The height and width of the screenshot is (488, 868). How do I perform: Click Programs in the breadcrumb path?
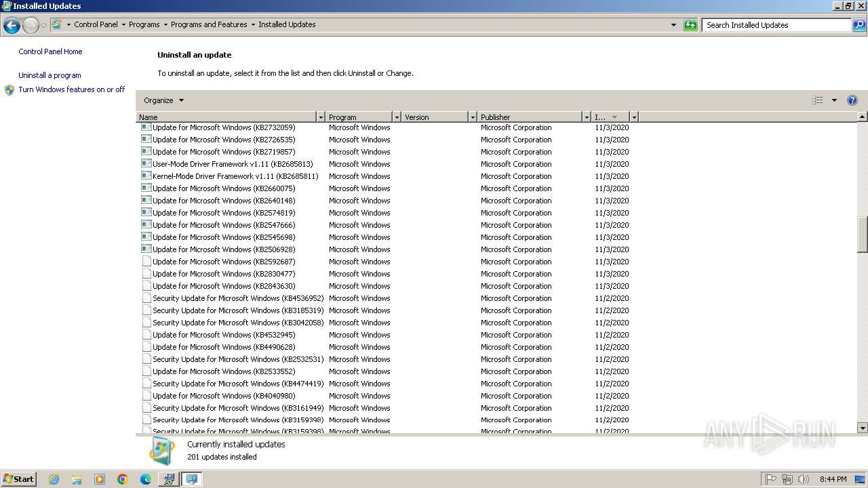[144, 24]
